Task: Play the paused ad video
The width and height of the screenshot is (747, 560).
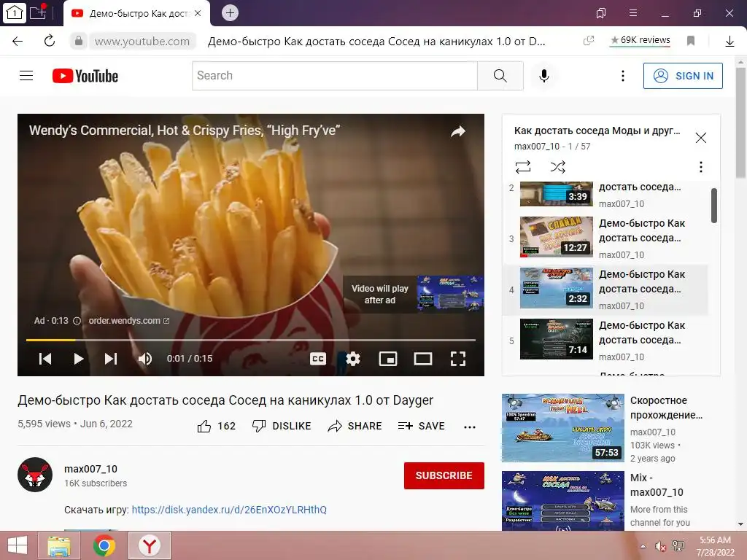Action: click(x=79, y=359)
